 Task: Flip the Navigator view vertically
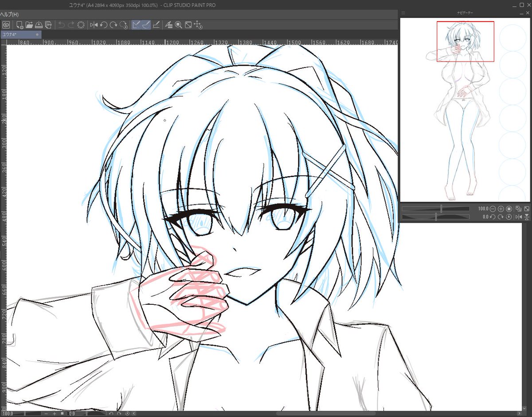[x=527, y=216]
